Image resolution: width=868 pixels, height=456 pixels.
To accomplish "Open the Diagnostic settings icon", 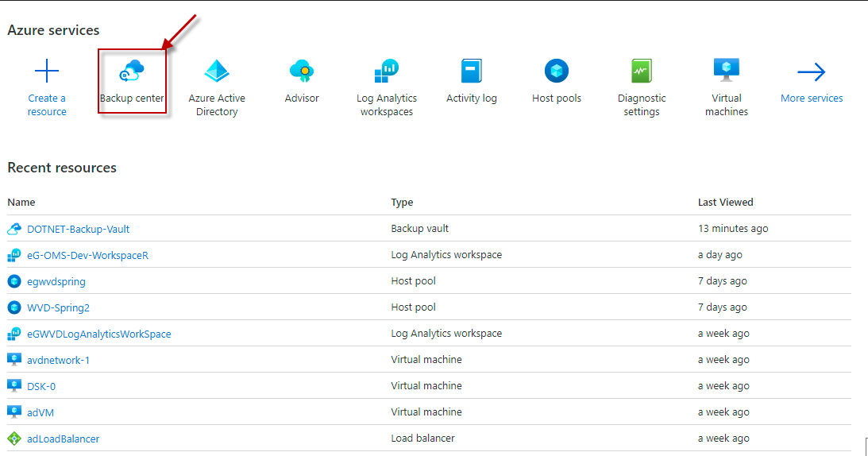I will 642,71.
